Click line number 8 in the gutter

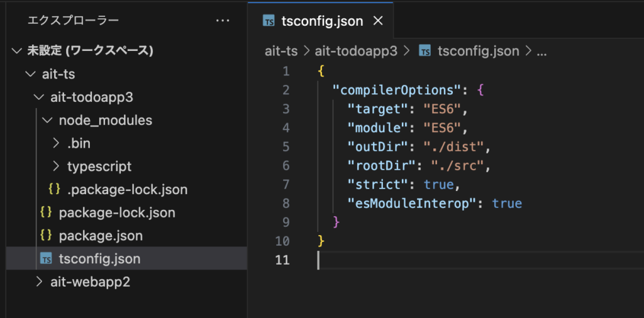tap(286, 204)
